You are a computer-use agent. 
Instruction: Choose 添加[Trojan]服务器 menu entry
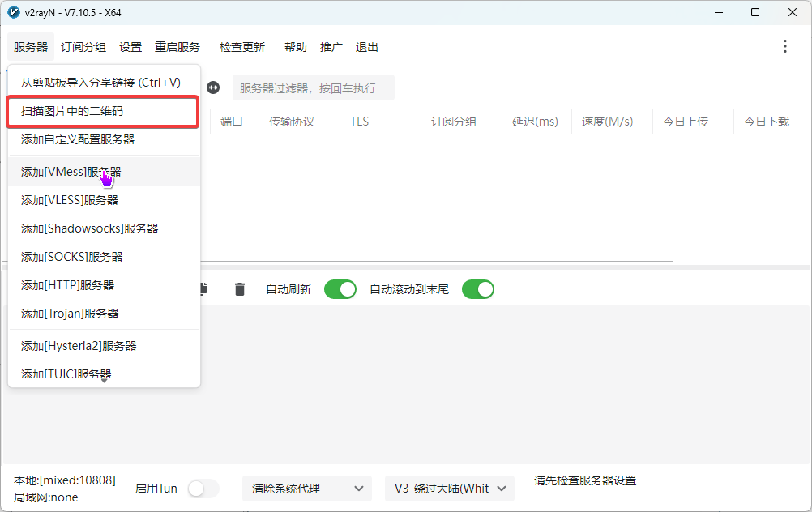70,314
